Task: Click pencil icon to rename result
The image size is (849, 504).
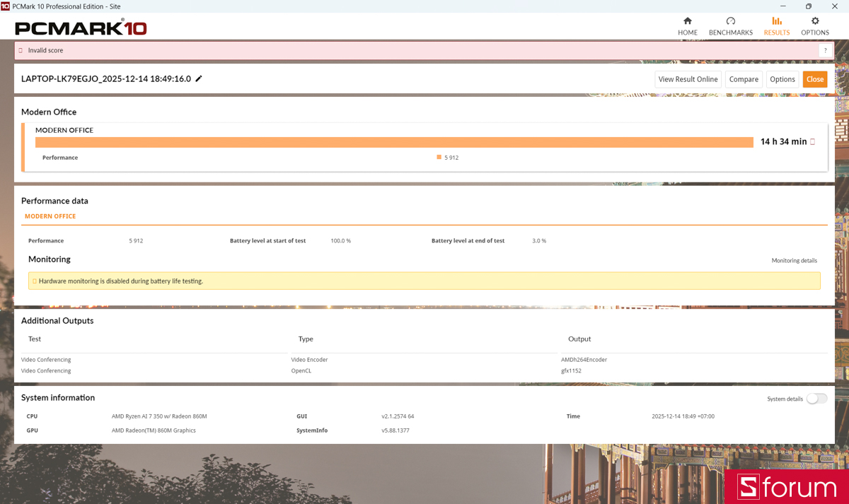Action: coord(199,78)
